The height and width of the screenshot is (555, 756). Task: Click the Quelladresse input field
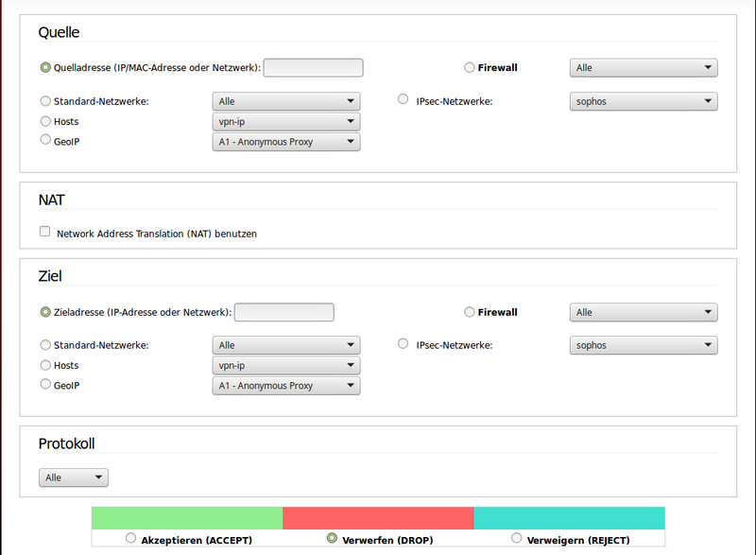[x=313, y=68]
